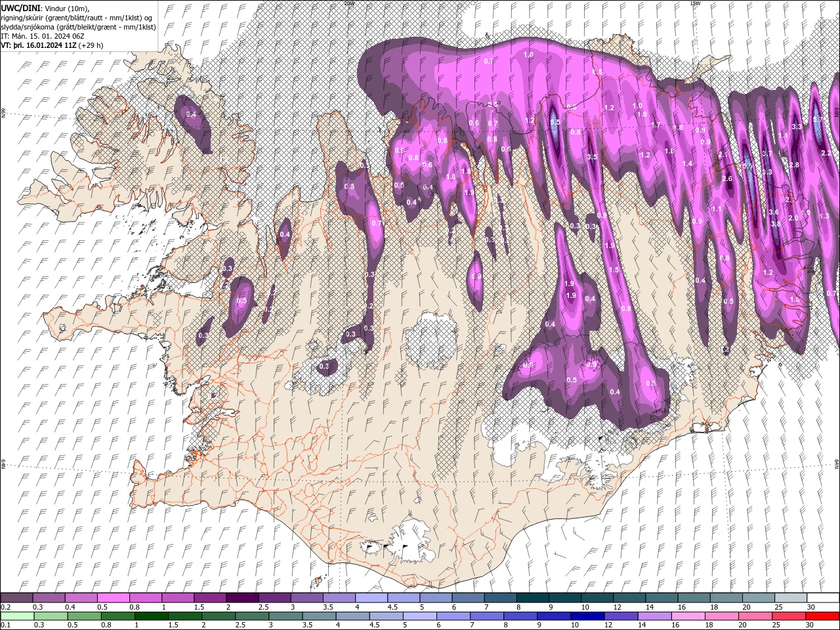Select the pale green 0.1 swatch on the rain scale

[18, 616]
